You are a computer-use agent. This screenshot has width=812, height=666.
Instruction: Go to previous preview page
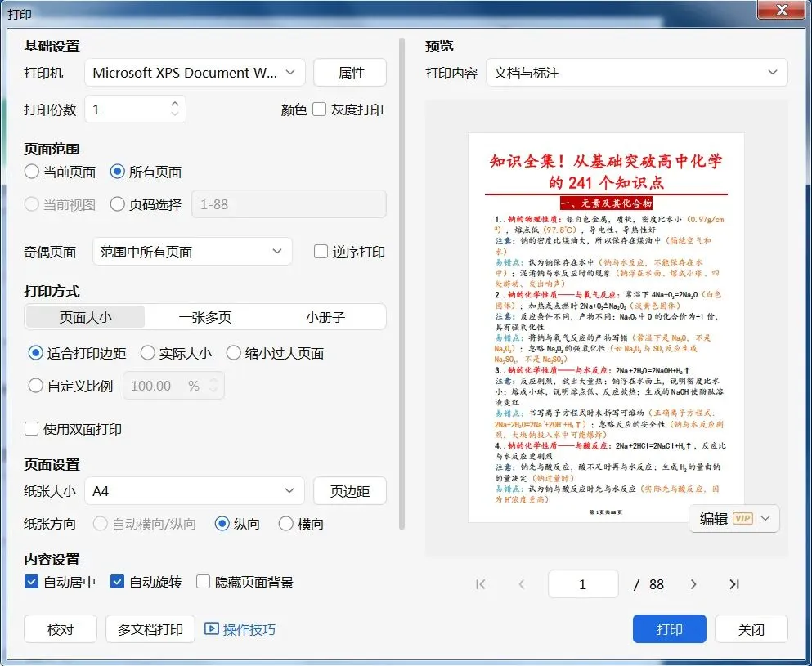[522, 584]
